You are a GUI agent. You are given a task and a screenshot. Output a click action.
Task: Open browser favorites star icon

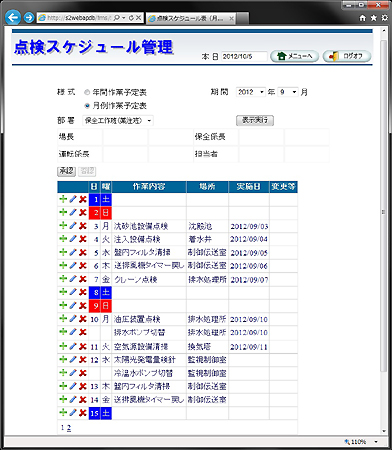pos(373,18)
